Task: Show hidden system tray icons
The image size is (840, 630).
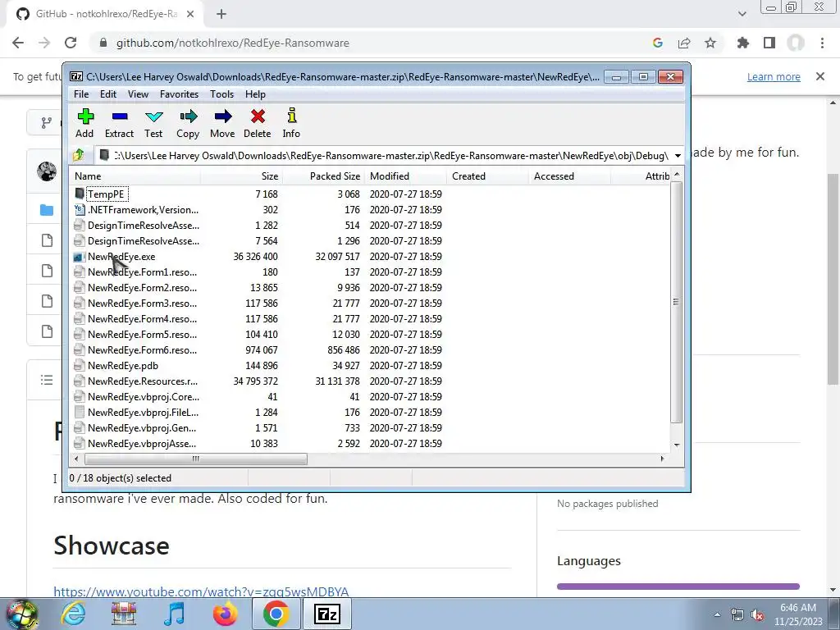Action: pyautogui.click(x=717, y=615)
